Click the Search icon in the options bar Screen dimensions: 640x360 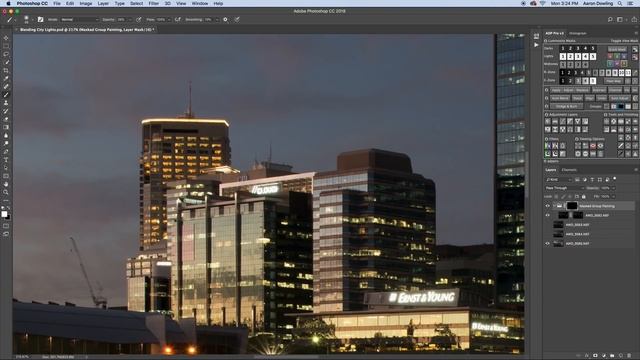click(x=610, y=19)
